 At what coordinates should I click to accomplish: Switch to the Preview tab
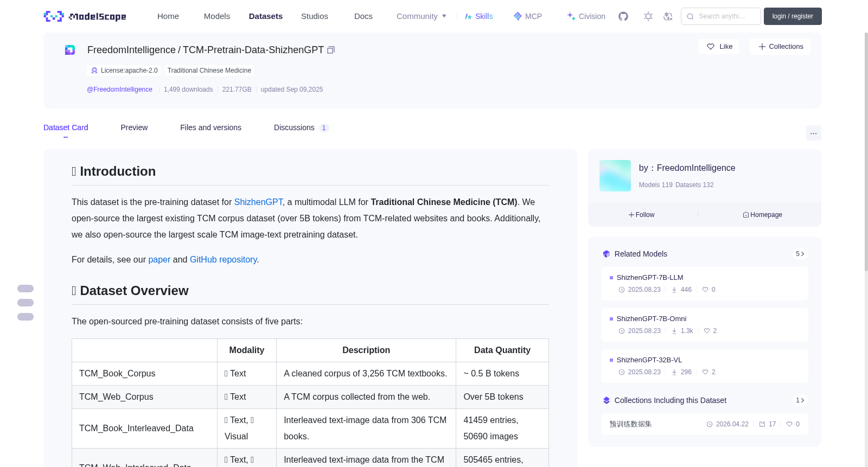[x=134, y=127]
